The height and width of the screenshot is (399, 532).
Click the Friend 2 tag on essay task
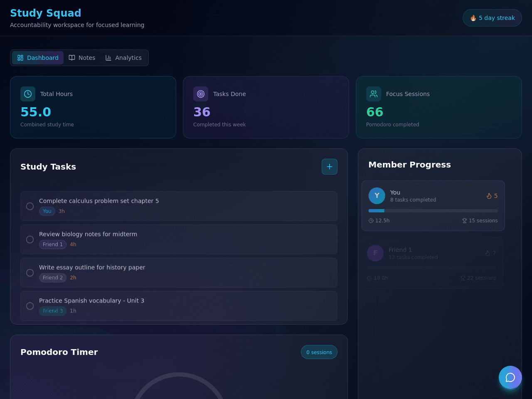pyautogui.click(x=53, y=278)
